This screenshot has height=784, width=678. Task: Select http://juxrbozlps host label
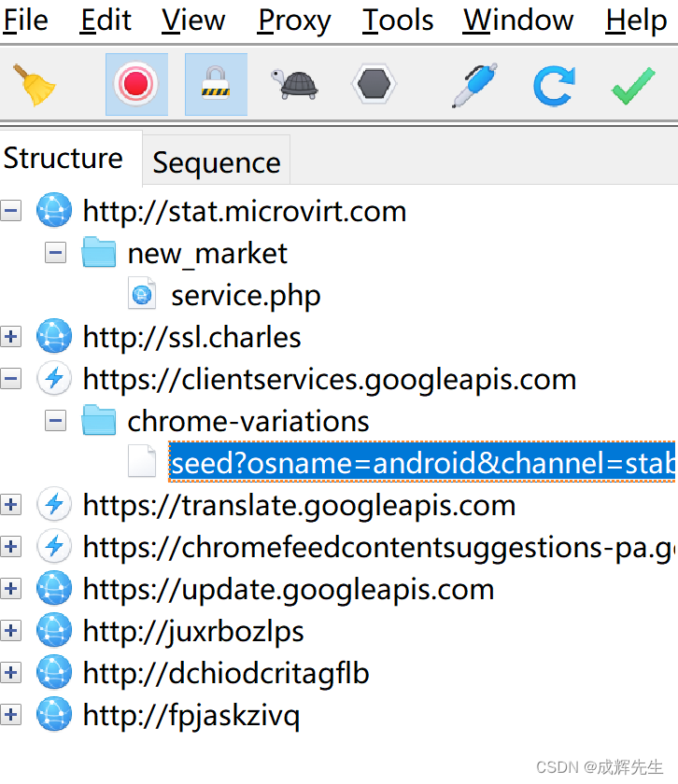[193, 632]
